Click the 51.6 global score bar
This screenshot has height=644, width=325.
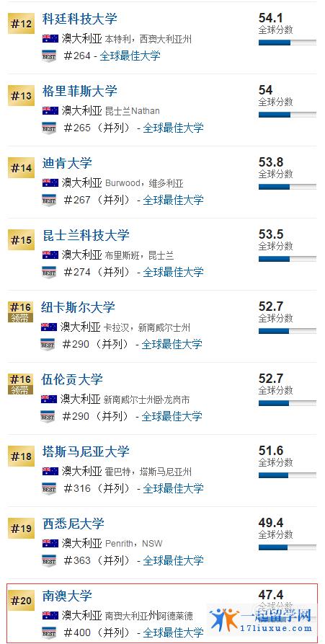288,475
